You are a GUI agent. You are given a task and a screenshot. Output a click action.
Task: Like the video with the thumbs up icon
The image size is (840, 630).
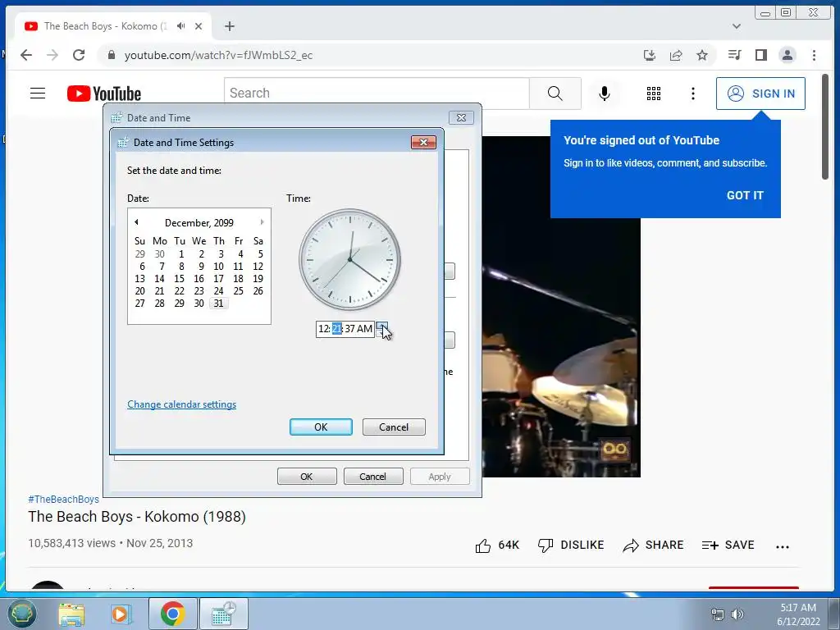point(482,546)
